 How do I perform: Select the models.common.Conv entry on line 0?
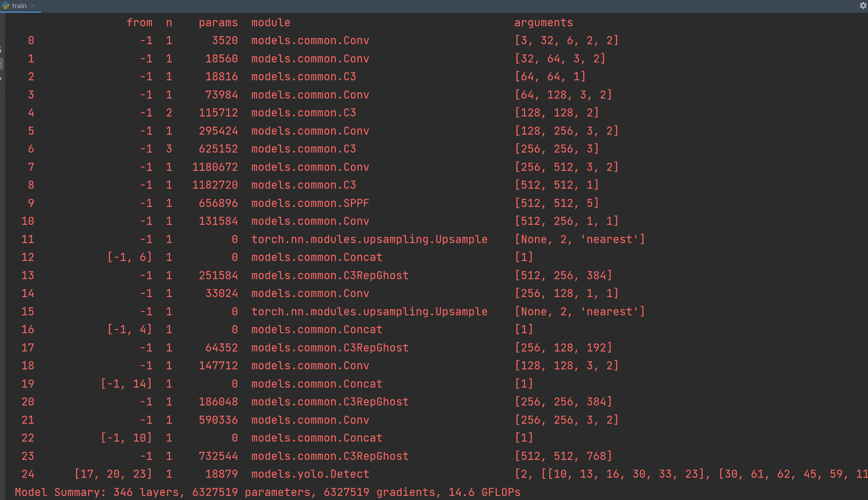(x=310, y=40)
